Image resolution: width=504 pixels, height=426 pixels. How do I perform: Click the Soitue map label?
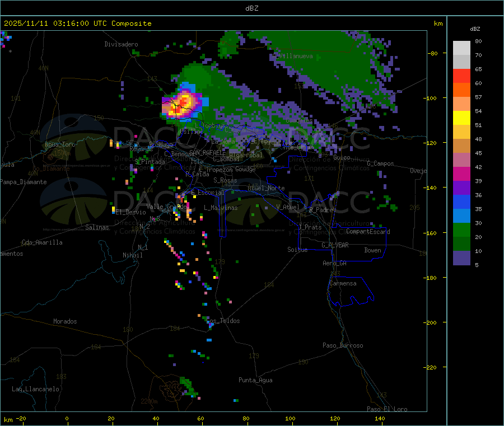point(298,250)
